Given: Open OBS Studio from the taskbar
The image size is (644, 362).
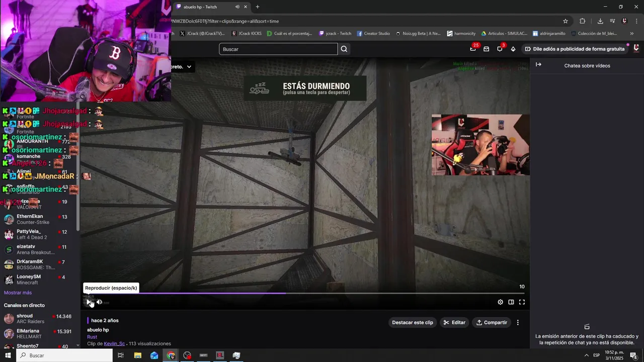Looking at the screenshot, I should point(187,355).
